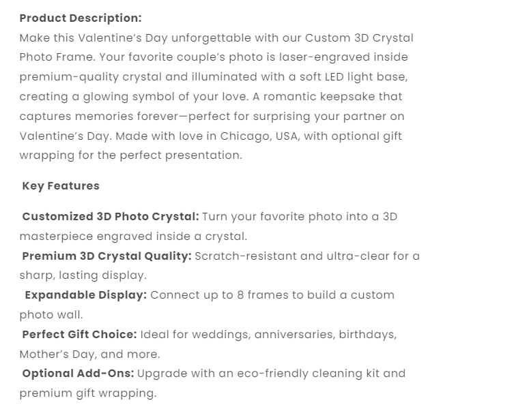Click the "Premium 3D Crystal Quality:" bold label

click(x=106, y=256)
